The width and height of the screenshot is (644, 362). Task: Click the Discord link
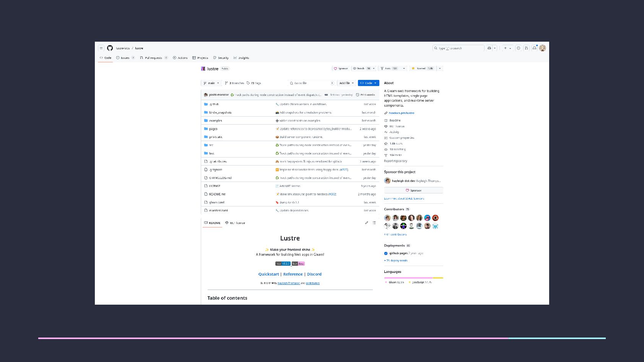click(314, 274)
